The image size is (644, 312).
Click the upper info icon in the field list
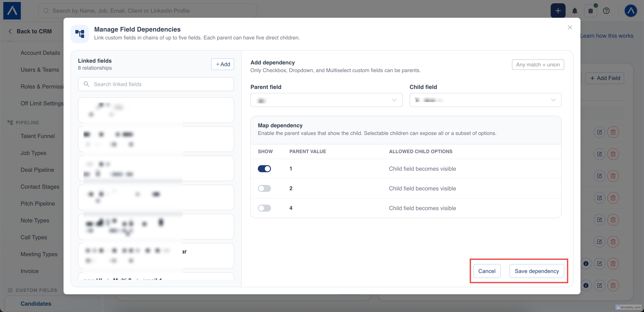(586, 264)
